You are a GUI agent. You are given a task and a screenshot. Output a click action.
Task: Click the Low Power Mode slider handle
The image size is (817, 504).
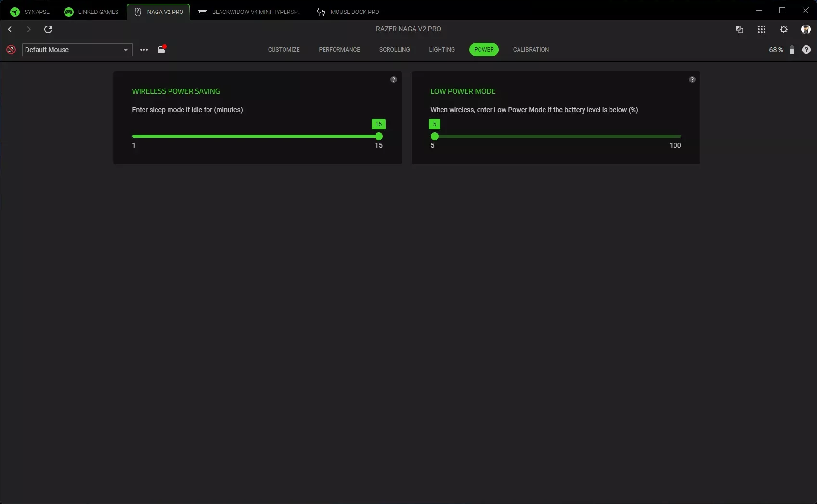coord(435,136)
